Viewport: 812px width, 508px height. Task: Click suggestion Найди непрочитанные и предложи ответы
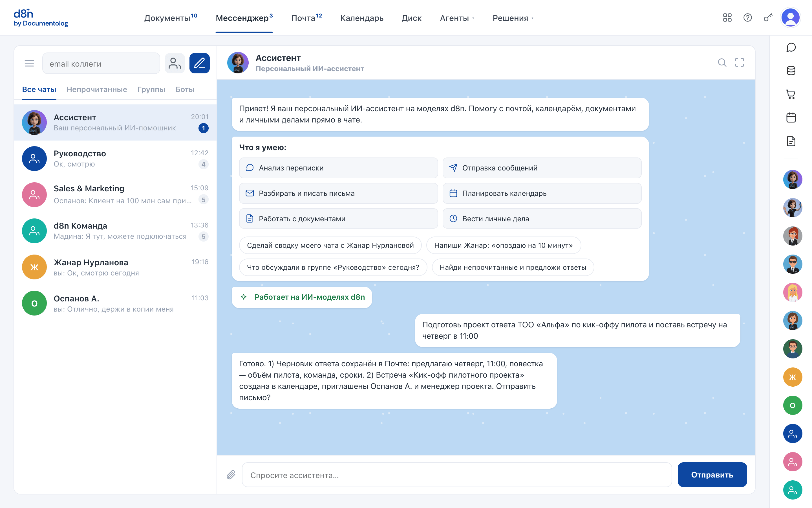pyautogui.click(x=513, y=267)
